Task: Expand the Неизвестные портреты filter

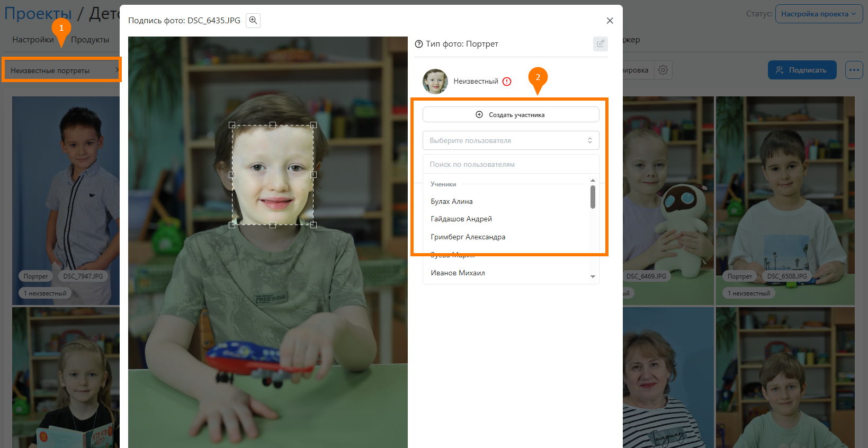Action: click(x=61, y=70)
